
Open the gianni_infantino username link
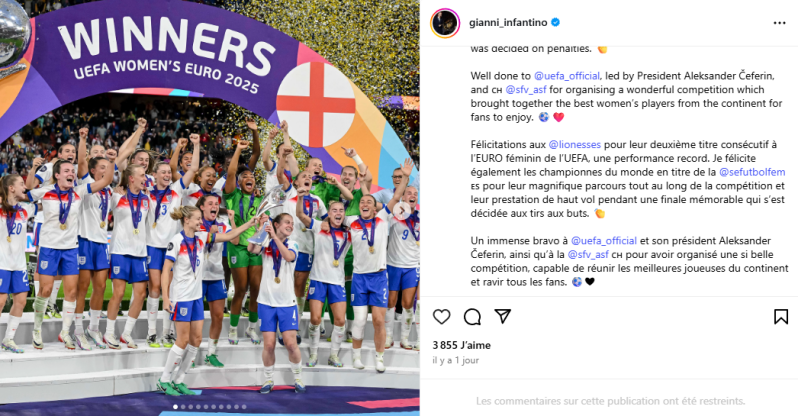click(508, 22)
